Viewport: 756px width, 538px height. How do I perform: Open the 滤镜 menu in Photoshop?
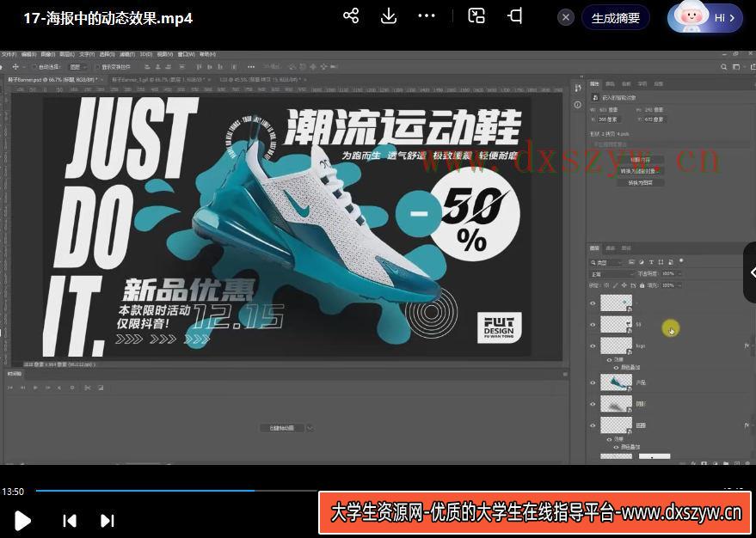[x=127, y=54]
